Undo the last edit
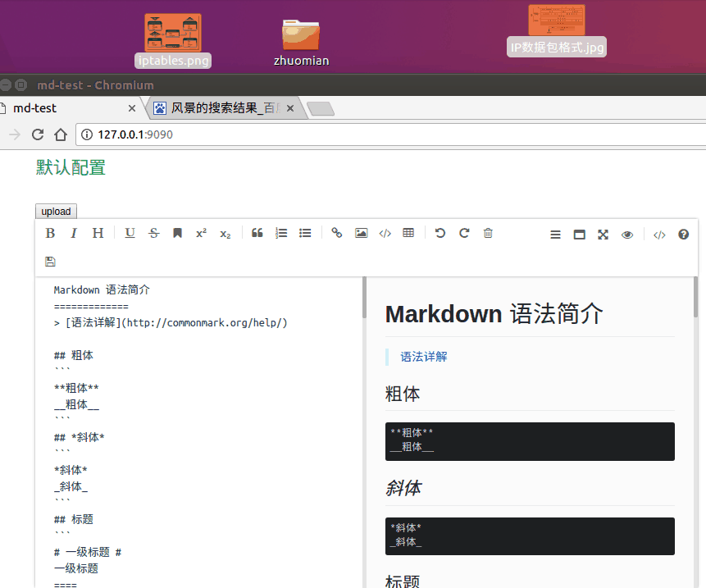The height and width of the screenshot is (588, 706). pyautogui.click(x=440, y=233)
